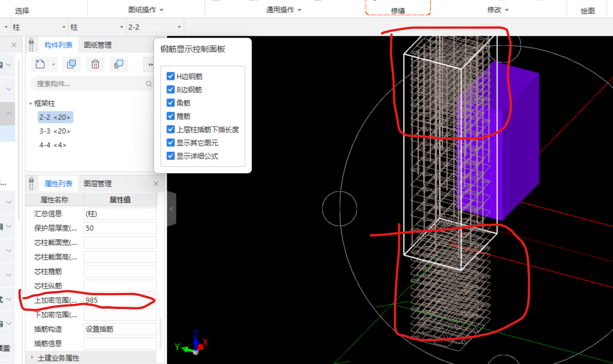Open the new component dropdown arrow
Image resolution: width=613 pixels, height=364 pixels.
54,65
